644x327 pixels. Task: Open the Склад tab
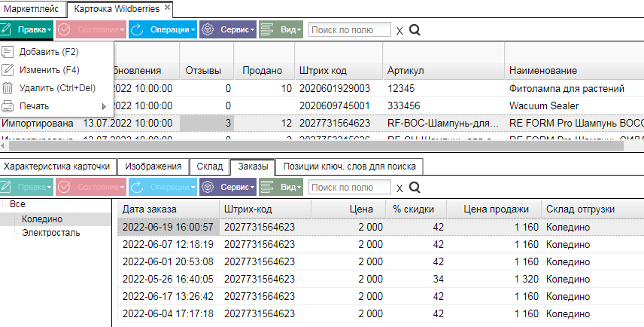point(209,167)
